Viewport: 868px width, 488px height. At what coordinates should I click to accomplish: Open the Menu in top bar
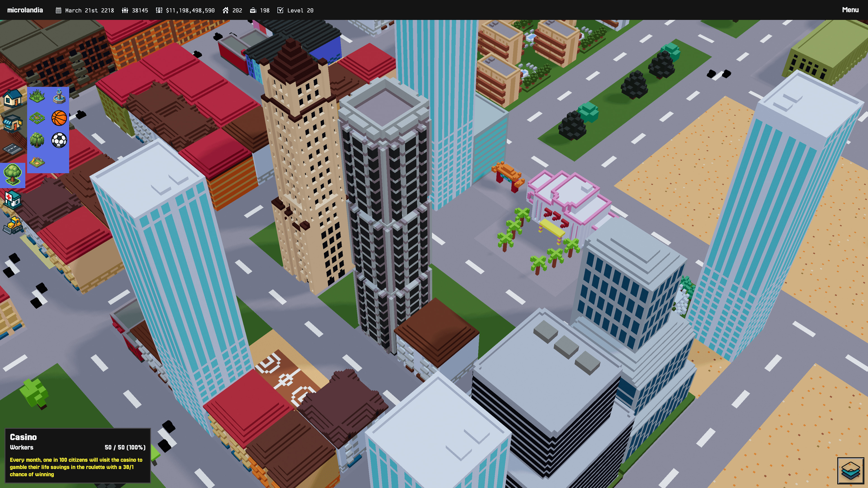[850, 10]
